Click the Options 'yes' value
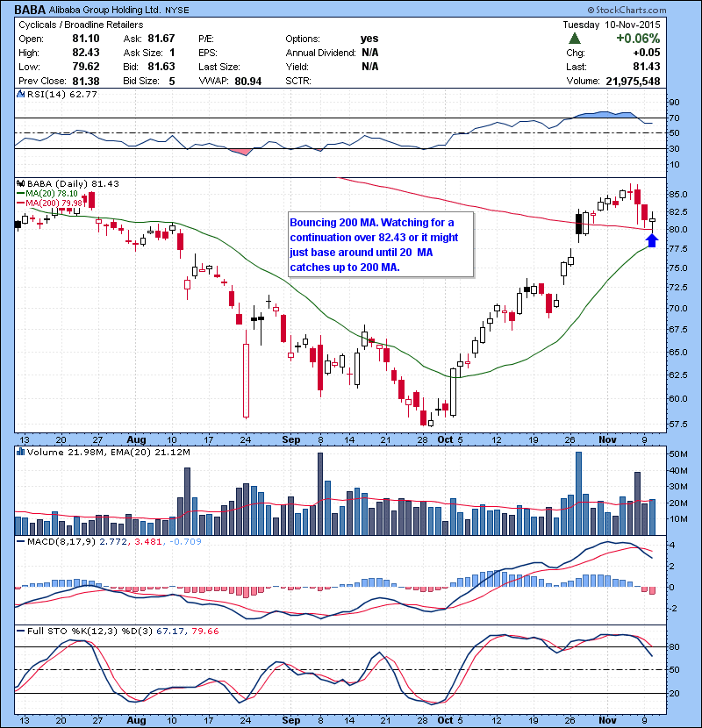 click(x=369, y=39)
